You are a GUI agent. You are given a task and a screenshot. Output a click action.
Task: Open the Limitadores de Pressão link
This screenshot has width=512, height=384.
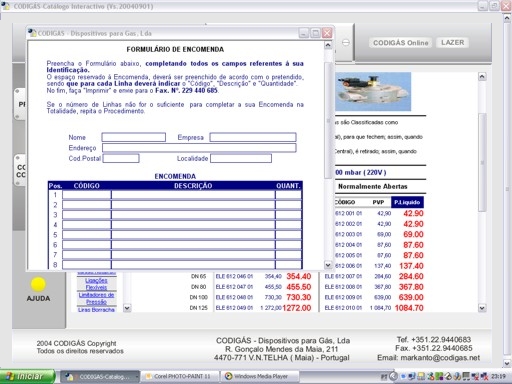pyautogui.click(x=96, y=298)
